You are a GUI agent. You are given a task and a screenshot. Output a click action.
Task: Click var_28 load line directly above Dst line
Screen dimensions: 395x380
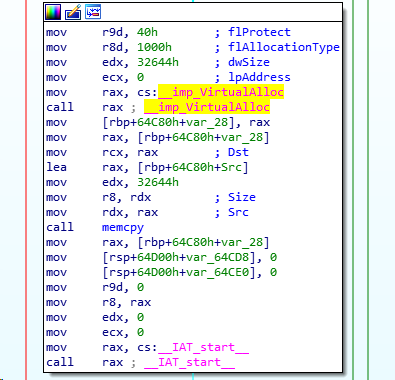click(158, 137)
